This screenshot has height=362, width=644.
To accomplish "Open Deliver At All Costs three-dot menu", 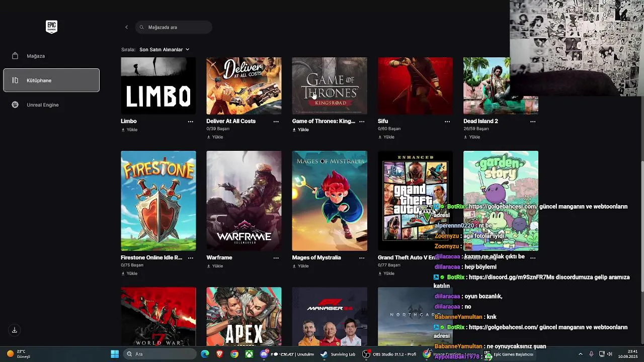I will pyautogui.click(x=276, y=122).
